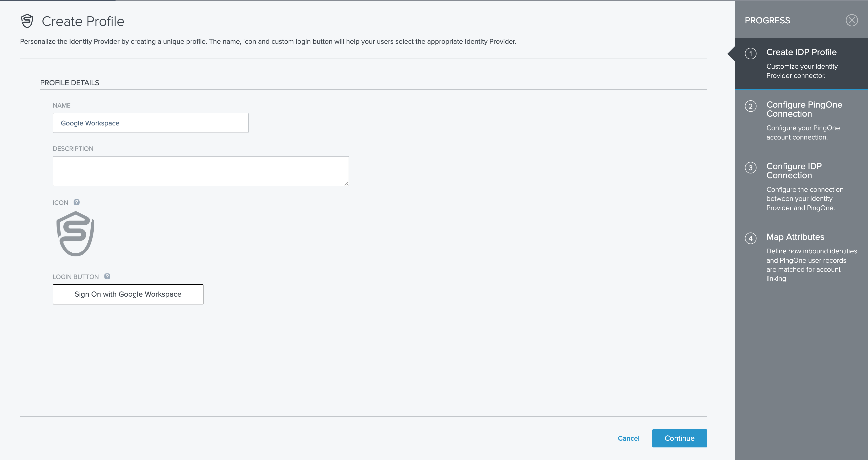Click the Cancel link

[628, 438]
